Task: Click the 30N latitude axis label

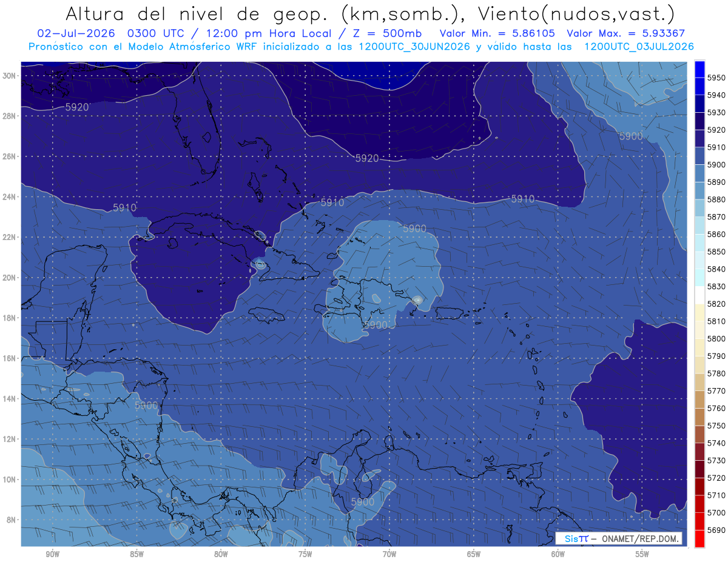Action: (x=10, y=76)
